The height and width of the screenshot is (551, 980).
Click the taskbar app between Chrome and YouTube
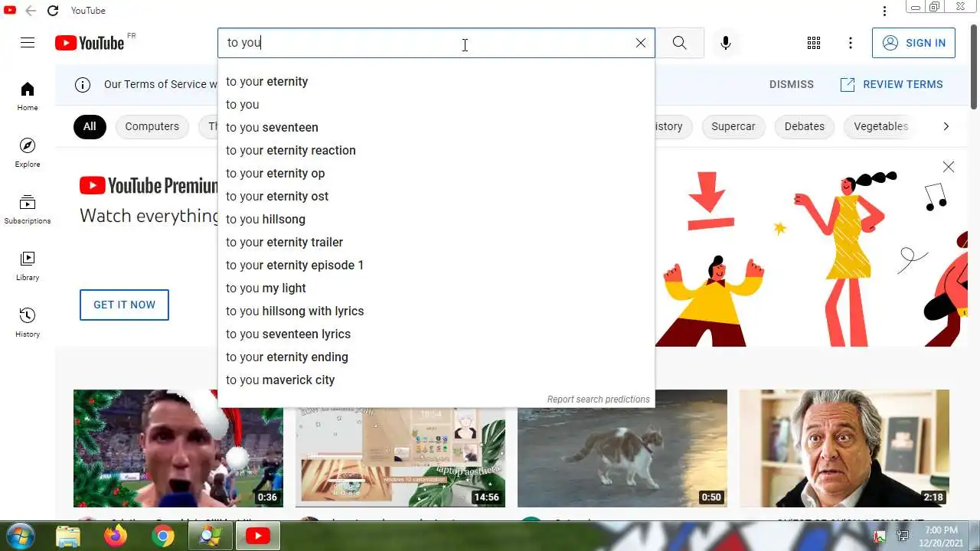(210, 536)
